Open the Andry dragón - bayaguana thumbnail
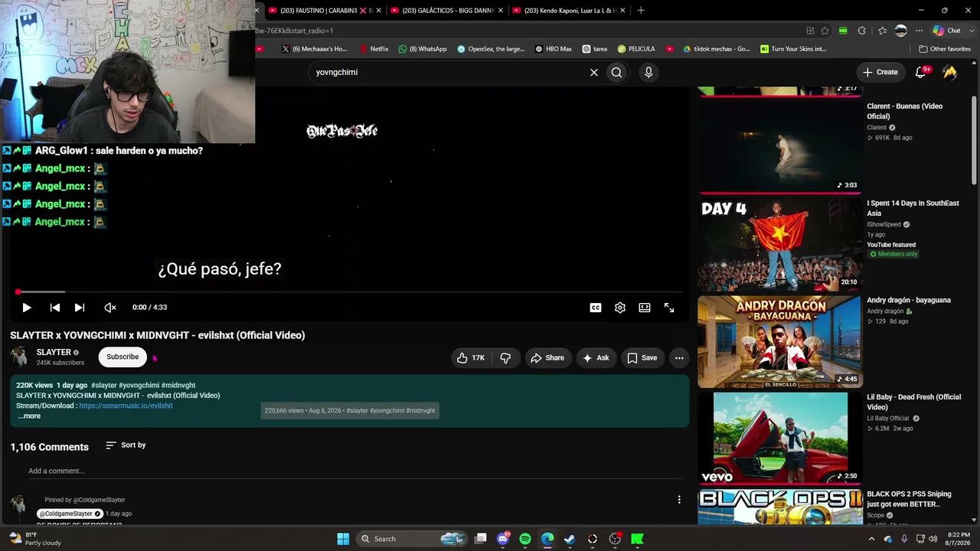The image size is (980, 551). tap(779, 342)
